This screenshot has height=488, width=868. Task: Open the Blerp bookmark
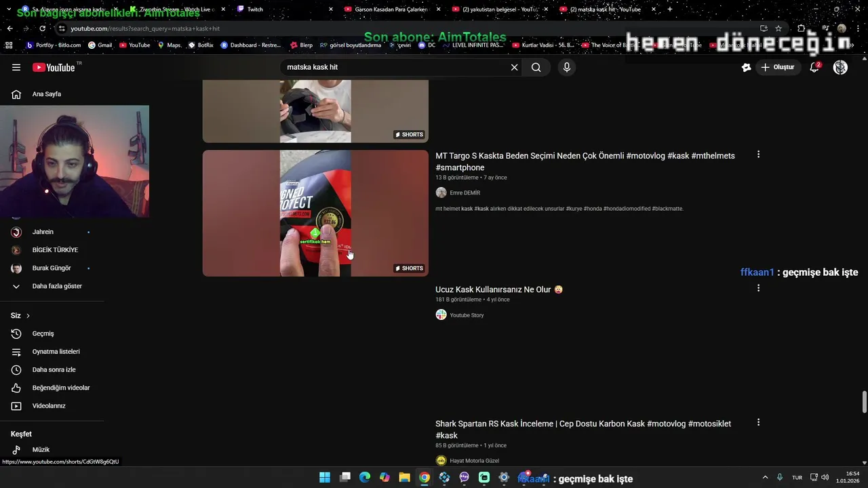coord(301,45)
